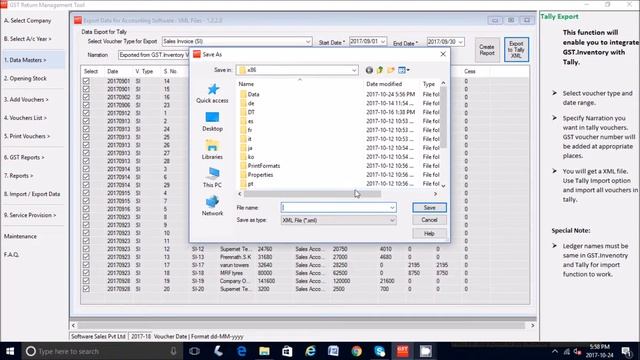
Task: Click the Cortana microphone icon
Action: [173, 351]
